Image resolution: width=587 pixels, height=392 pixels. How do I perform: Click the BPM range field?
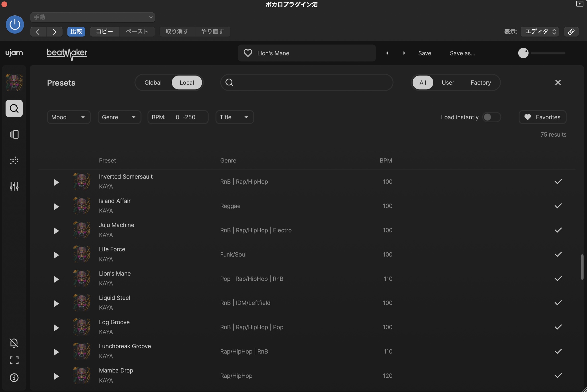tap(178, 117)
